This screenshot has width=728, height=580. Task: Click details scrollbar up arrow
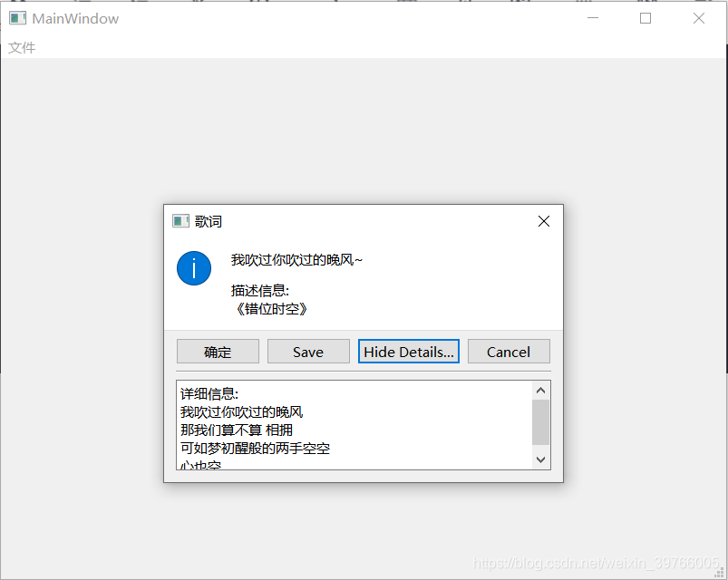tap(540, 391)
